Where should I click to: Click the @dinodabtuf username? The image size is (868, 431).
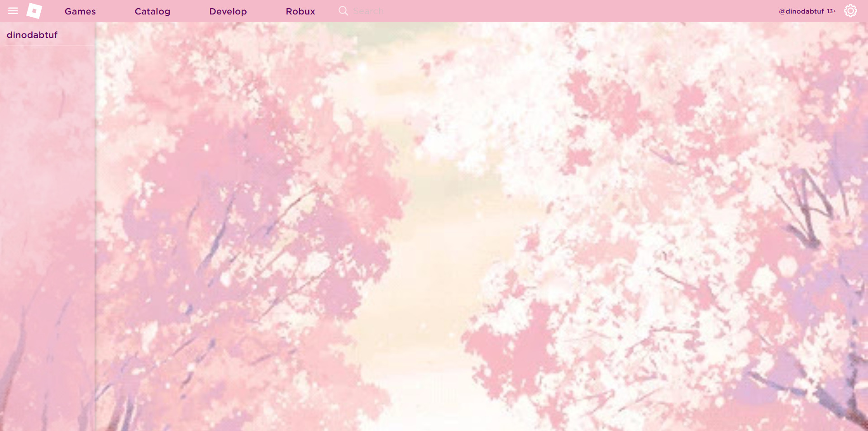(x=801, y=11)
